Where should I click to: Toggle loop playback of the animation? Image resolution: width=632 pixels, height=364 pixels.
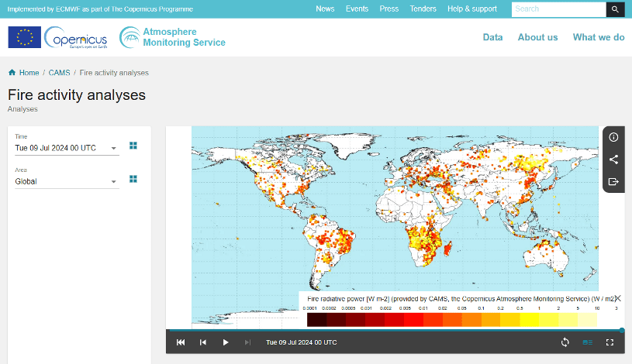(565, 342)
